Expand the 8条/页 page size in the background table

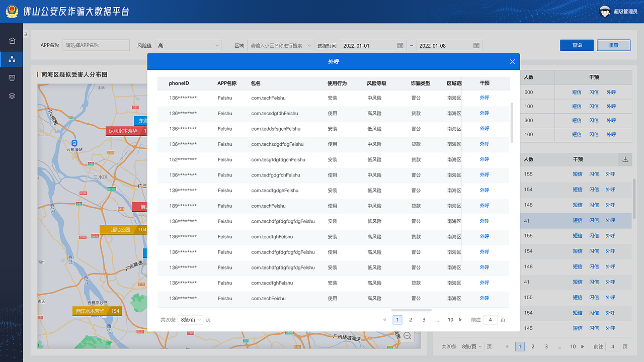(x=471, y=346)
